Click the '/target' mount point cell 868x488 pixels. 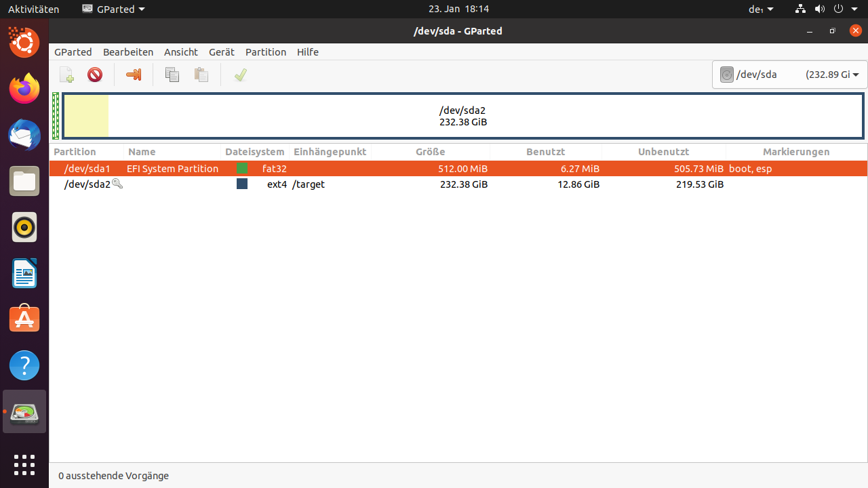tap(309, 184)
